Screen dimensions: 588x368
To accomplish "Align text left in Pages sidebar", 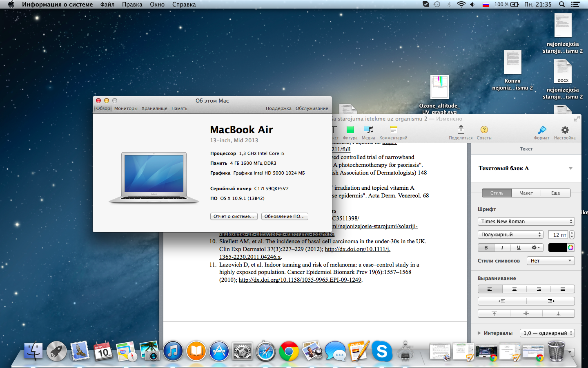I will [x=490, y=289].
